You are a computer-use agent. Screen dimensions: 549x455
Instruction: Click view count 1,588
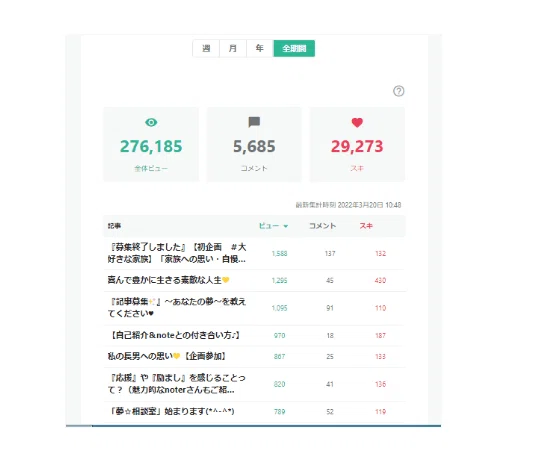pyautogui.click(x=279, y=253)
